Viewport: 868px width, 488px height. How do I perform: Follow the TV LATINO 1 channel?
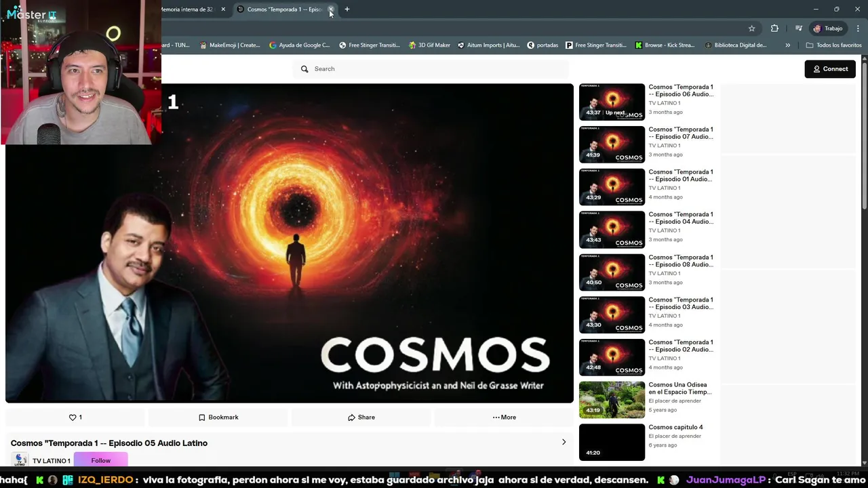pyautogui.click(x=101, y=460)
